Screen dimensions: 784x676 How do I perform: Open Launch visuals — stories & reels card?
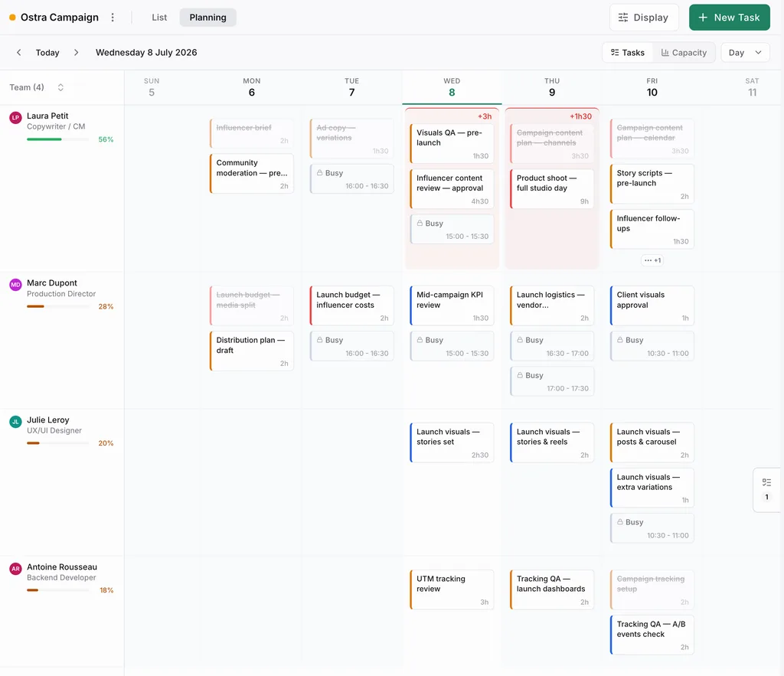point(552,443)
